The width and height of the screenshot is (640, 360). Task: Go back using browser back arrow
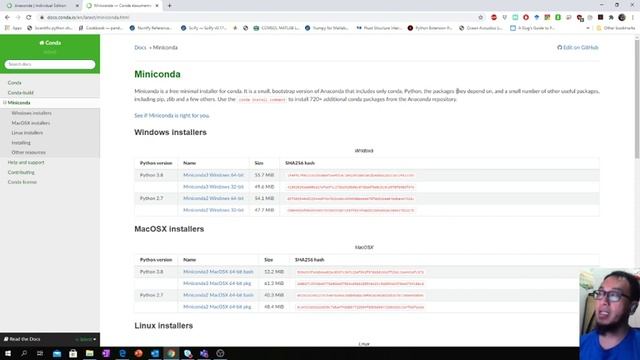(7, 17)
